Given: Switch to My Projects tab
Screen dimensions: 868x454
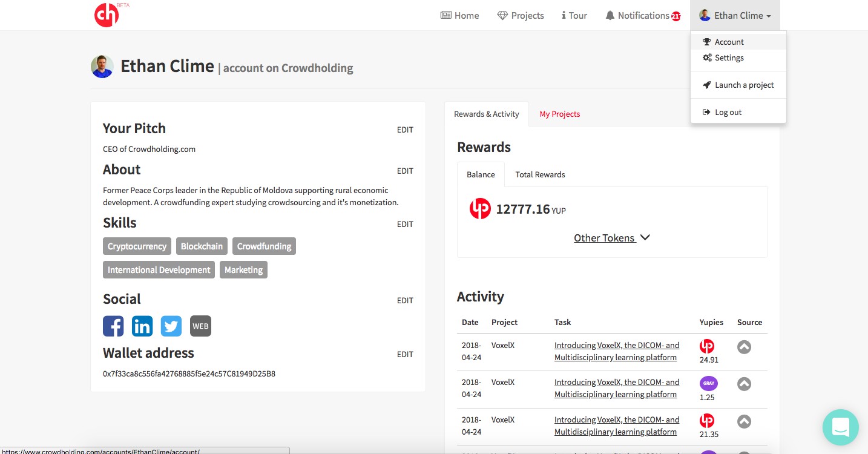Looking at the screenshot, I should (x=560, y=114).
